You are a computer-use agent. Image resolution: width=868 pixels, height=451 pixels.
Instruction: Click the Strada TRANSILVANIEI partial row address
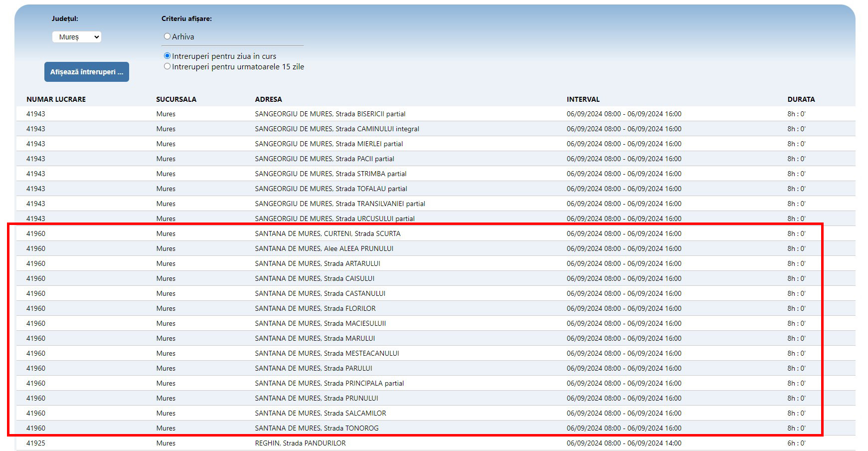pos(340,204)
